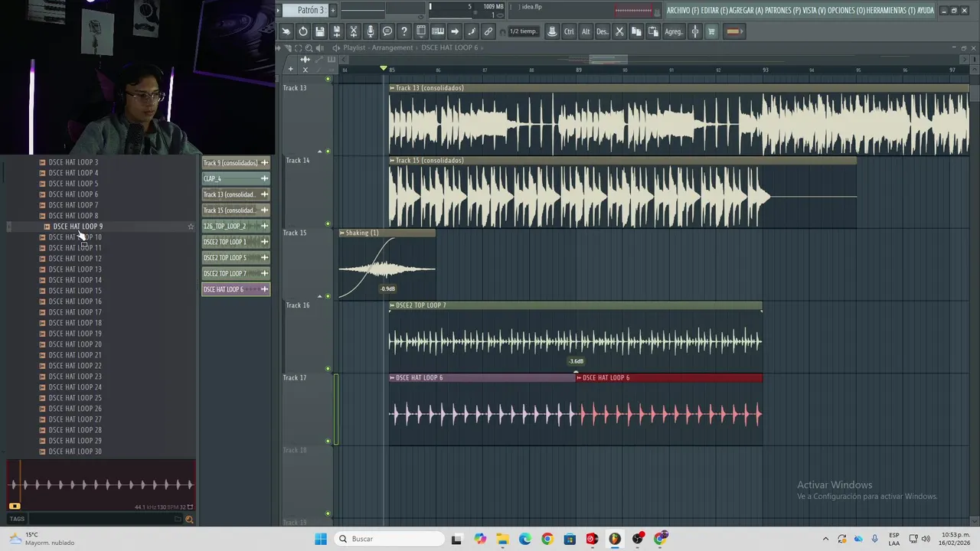Click the question mark help icon
This screenshot has height=551, width=980.
click(404, 31)
